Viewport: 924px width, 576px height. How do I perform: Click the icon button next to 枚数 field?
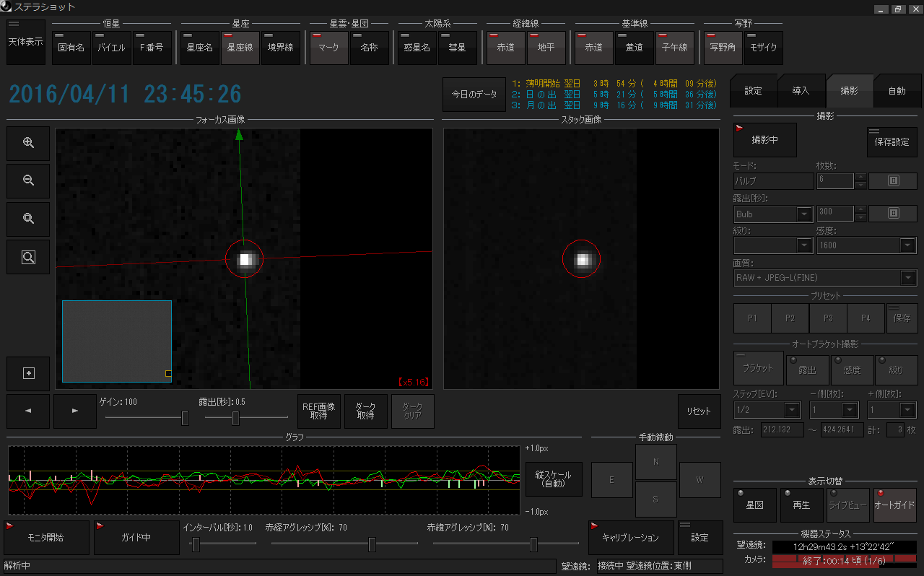[892, 181]
